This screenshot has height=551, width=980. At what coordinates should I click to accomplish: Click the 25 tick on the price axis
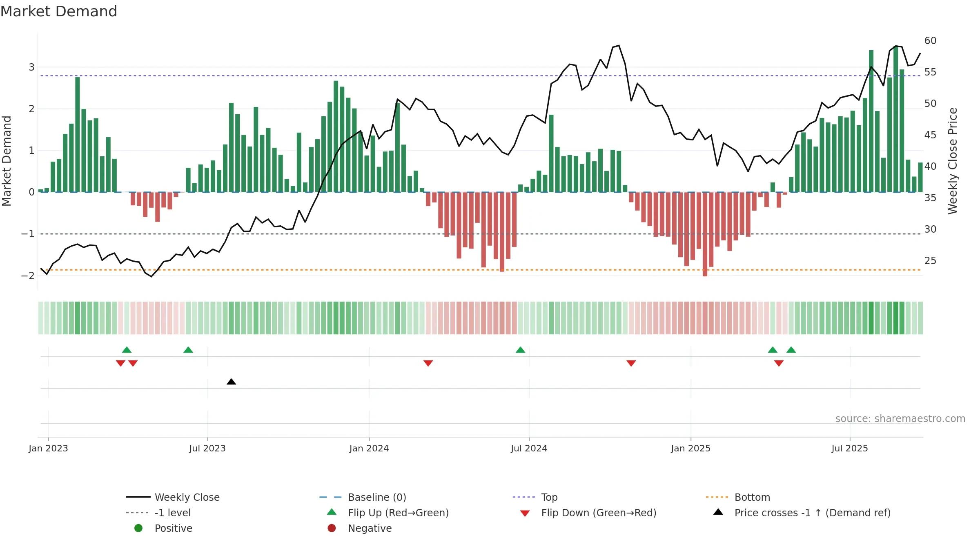pyautogui.click(x=930, y=260)
